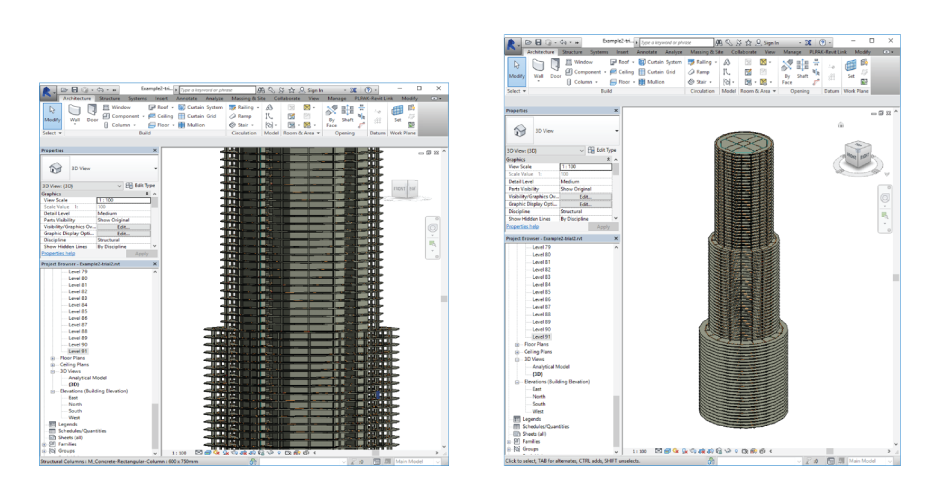Click the ViewCube in left Revit window

point(404,189)
